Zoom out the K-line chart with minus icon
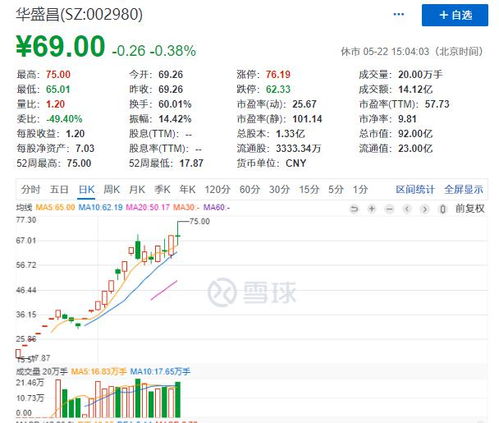Image resolution: width=499 pixels, height=423 pixels. 389,209
